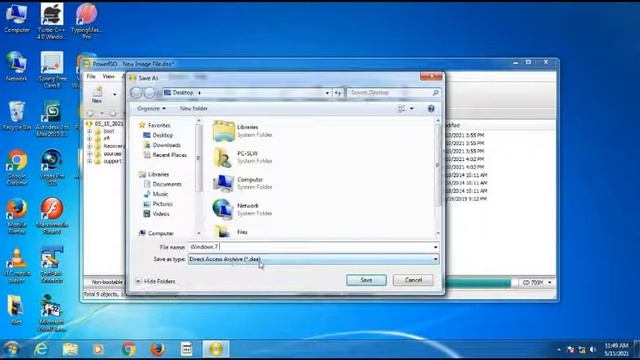
Task: Open Windows Media Player from taskbar
Action: (x=98, y=349)
